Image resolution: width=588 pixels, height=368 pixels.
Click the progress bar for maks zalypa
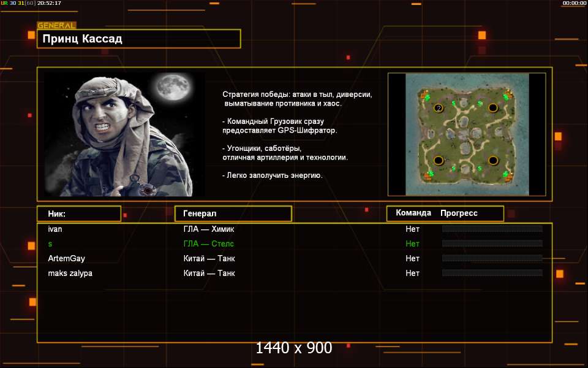coord(492,273)
